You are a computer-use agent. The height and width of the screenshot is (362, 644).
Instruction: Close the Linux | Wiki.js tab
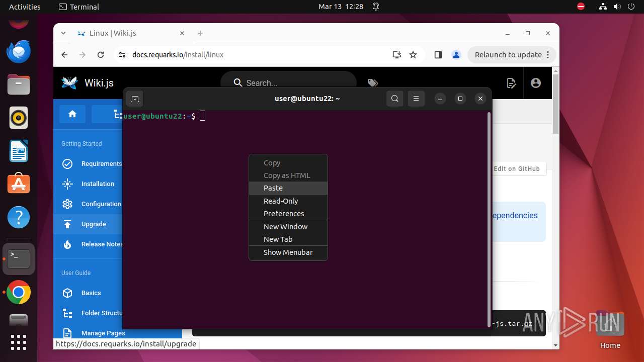pyautogui.click(x=182, y=33)
